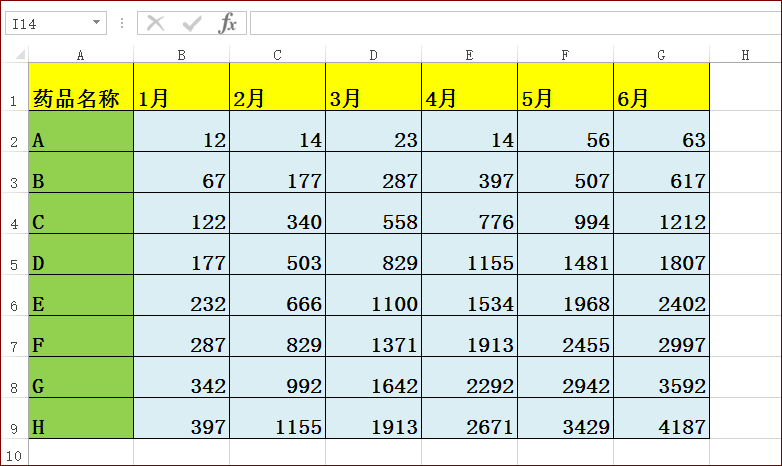Click the cell containing 67
The width and height of the screenshot is (782, 466).
182,172
